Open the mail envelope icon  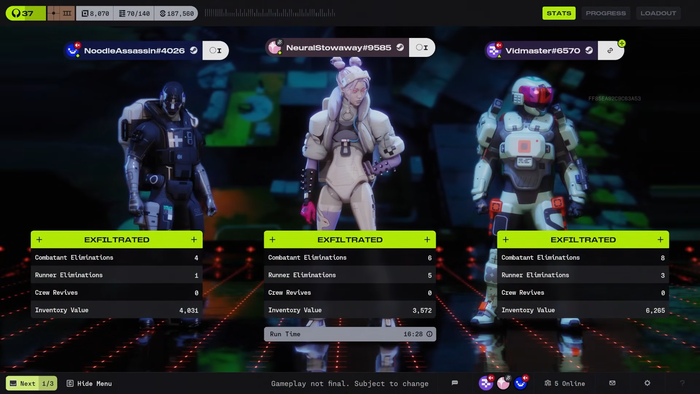pos(612,383)
